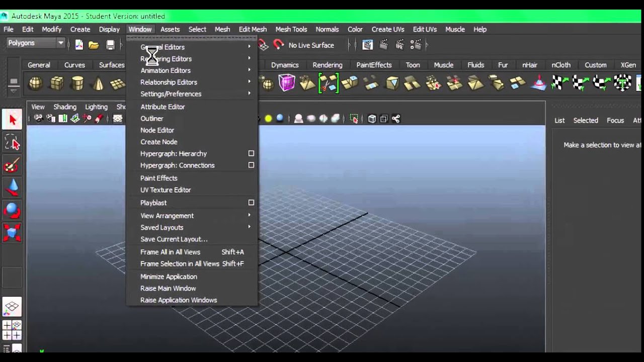
Task: Open the Mesh Tools menu
Action: [x=291, y=29]
